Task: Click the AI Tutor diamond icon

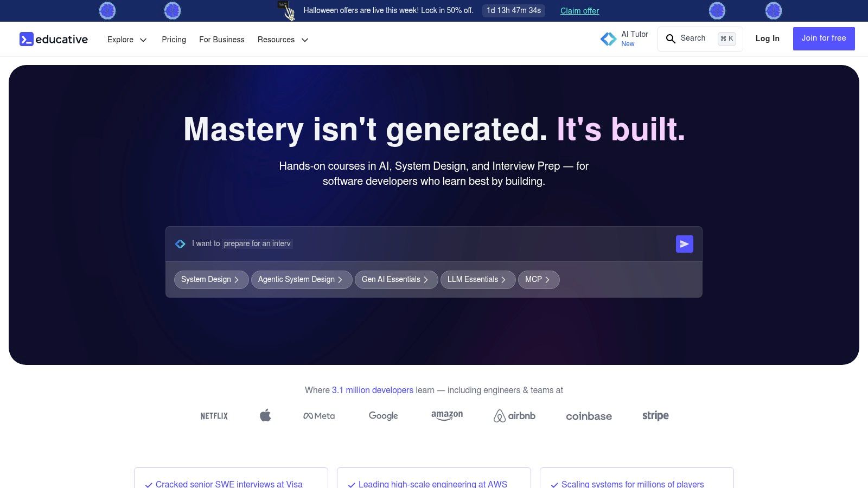Action: (608, 38)
